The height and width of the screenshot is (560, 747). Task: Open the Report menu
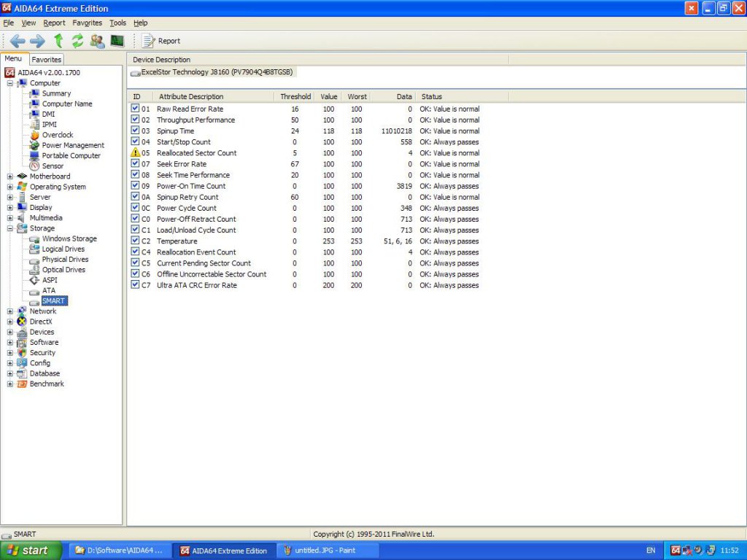pyautogui.click(x=54, y=23)
